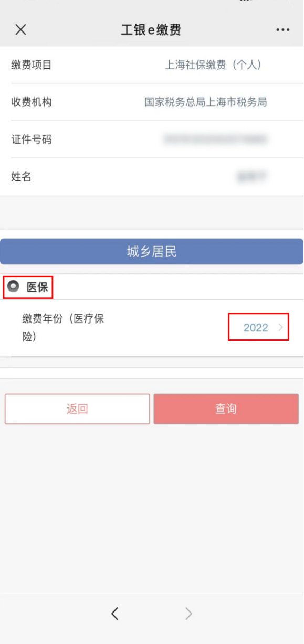
Task: Select the 医保 radio button
Action: [13, 286]
